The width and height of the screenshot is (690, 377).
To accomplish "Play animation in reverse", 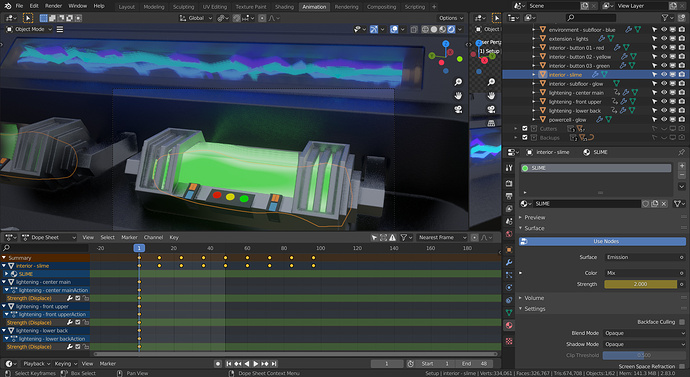I will pos(247,364).
